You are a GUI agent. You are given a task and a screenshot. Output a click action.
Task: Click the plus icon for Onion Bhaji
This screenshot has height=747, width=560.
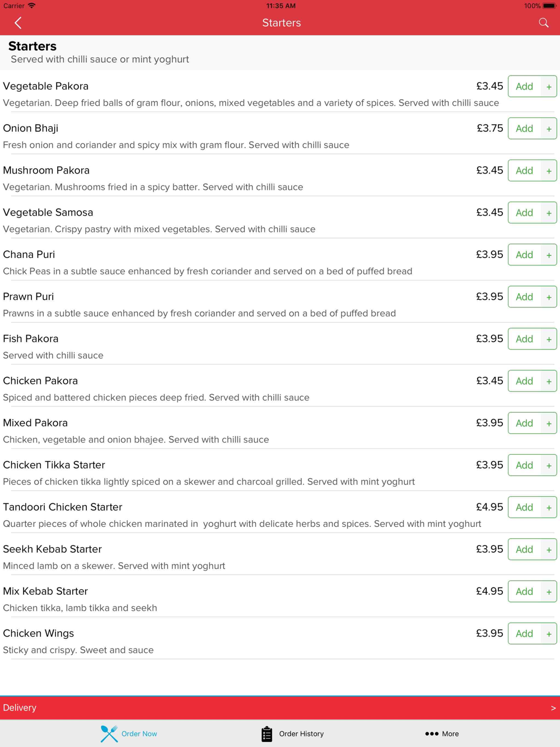(x=549, y=129)
